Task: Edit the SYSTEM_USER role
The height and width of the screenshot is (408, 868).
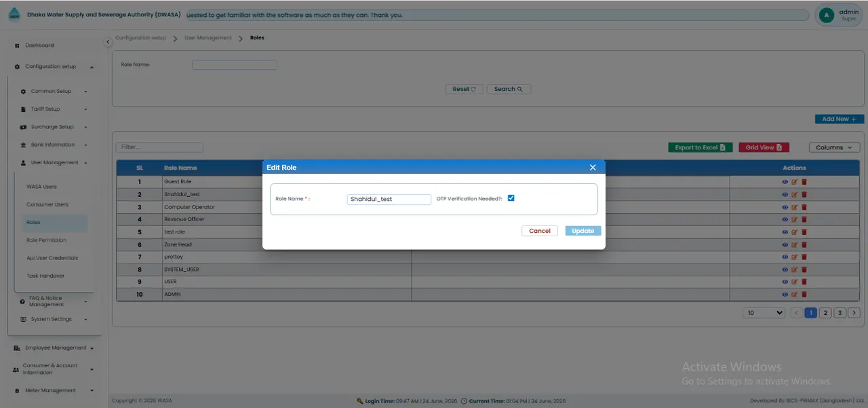Action: [x=795, y=270]
